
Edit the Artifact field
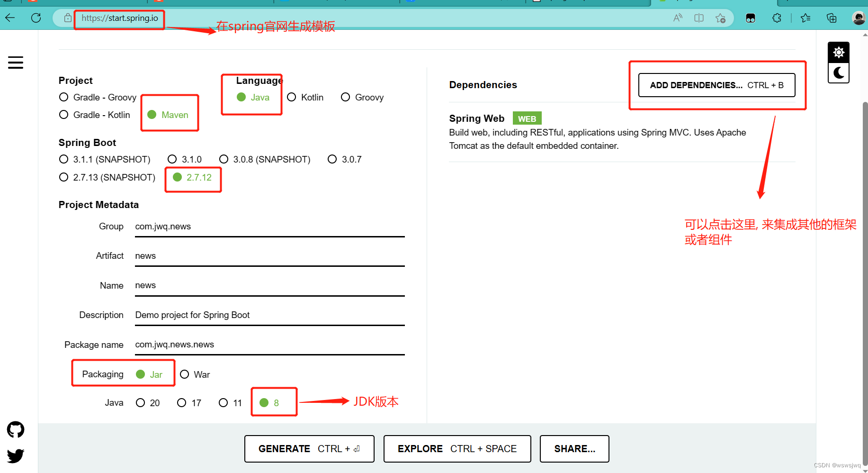coord(270,256)
